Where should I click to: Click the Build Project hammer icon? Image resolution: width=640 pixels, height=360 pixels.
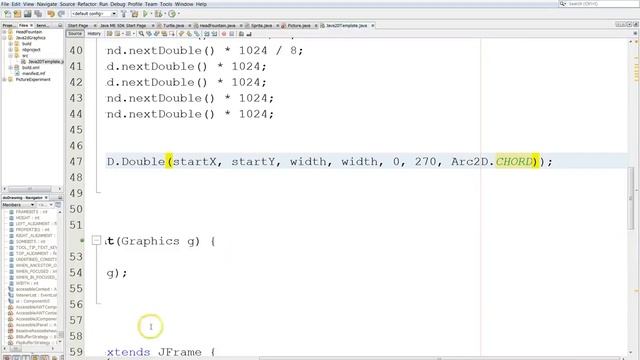(x=124, y=14)
